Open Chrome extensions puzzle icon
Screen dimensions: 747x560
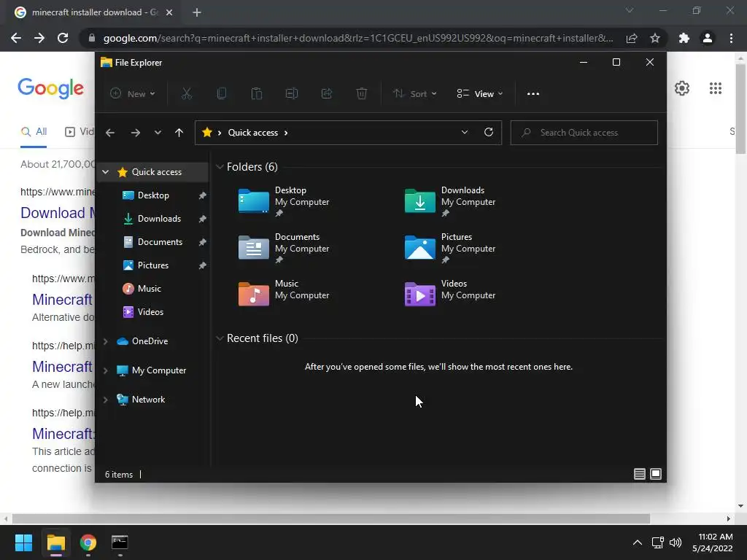pos(684,38)
